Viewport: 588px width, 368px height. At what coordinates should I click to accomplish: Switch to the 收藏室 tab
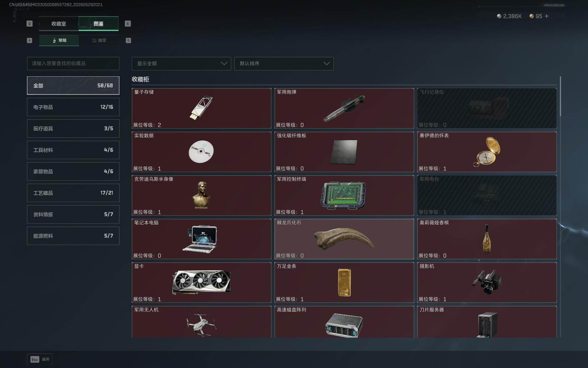pos(58,24)
